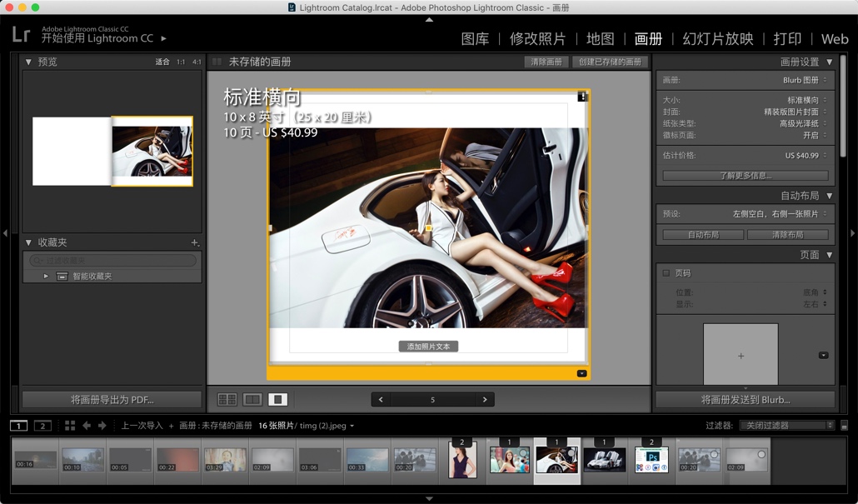Select the multi-page grid view icon

tap(228, 399)
